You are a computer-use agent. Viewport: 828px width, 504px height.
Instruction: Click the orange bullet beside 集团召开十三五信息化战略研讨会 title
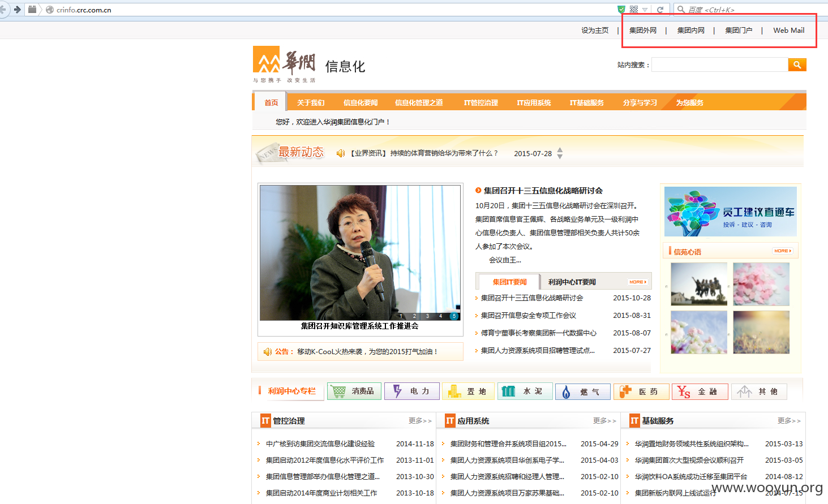pos(478,191)
